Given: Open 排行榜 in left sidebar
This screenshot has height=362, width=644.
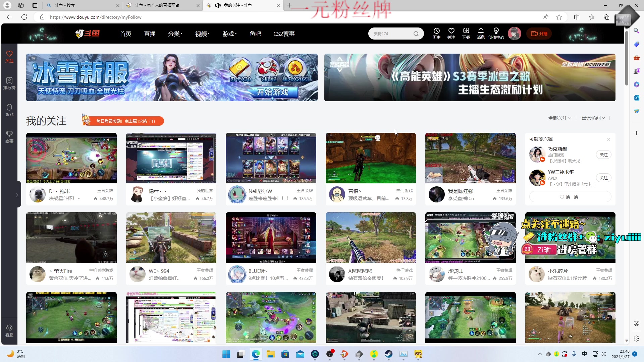Looking at the screenshot, I should pos(9,83).
